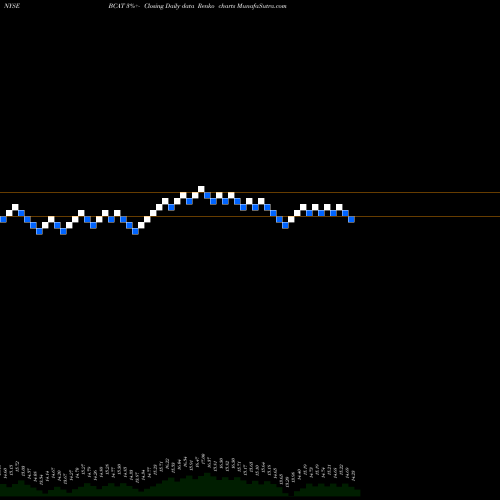Click the NYSE exchange label
The width and height of the screenshot is (500, 500).
(12, 6)
